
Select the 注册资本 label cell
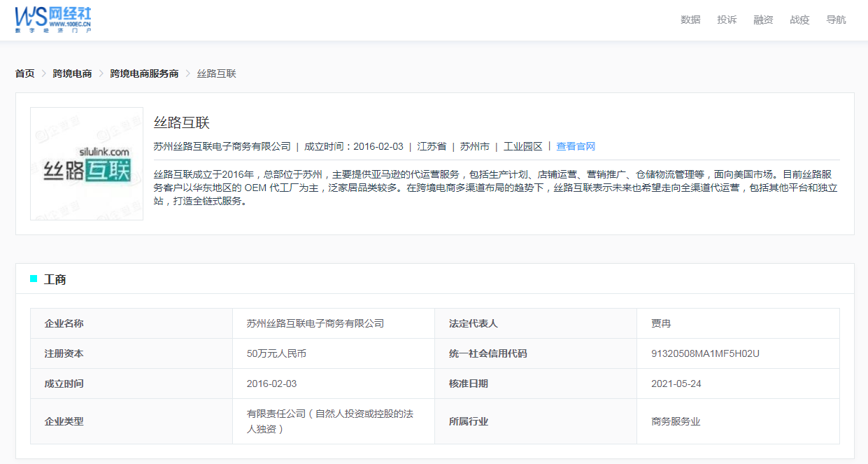pos(131,353)
